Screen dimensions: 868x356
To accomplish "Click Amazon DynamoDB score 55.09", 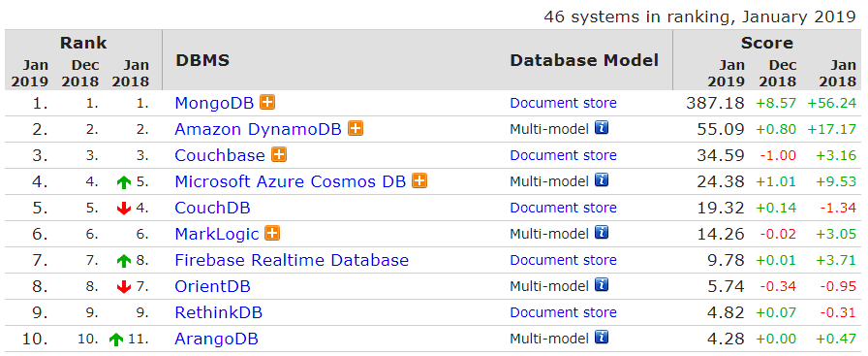I will click(x=721, y=129).
